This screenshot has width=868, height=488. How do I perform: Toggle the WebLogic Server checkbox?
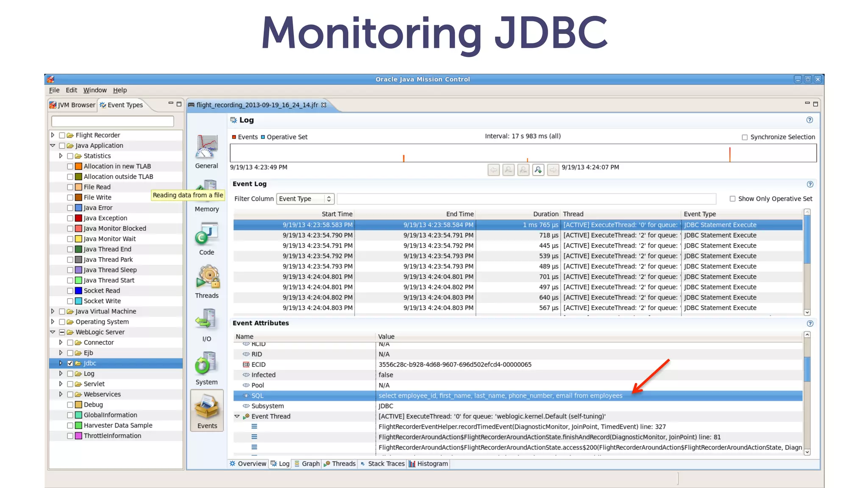(62, 332)
